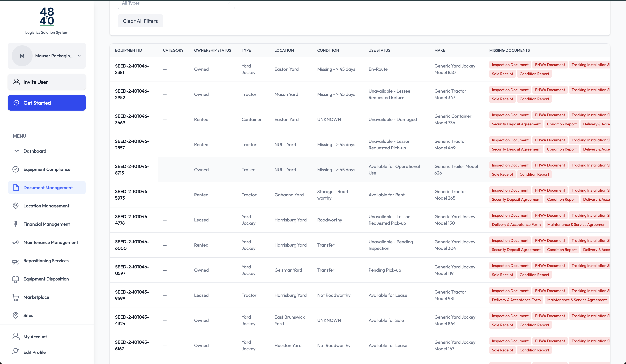
Task: Click the Clear All Filters button
Action: click(140, 21)
